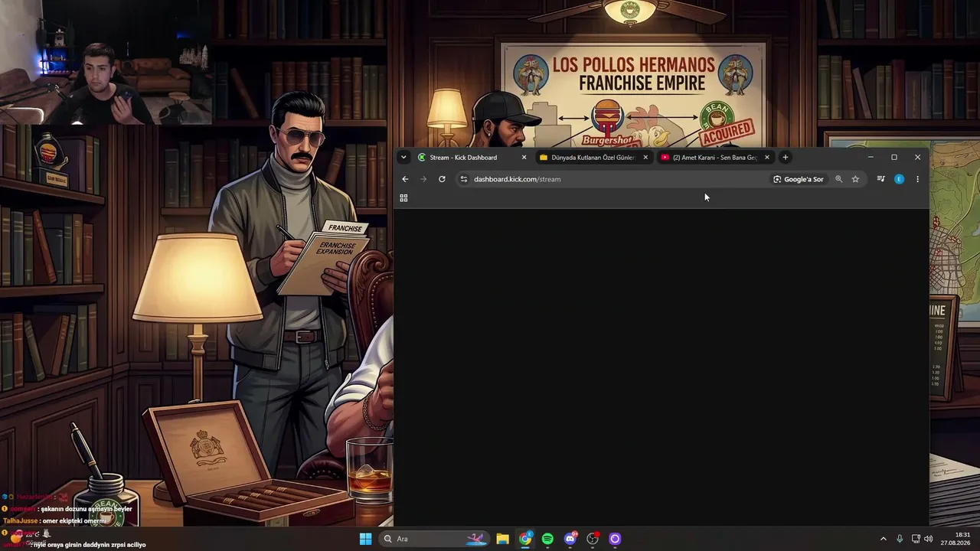
Task: Close the Amet Karani YouTube tab
Action: click(x=767, y=158)
